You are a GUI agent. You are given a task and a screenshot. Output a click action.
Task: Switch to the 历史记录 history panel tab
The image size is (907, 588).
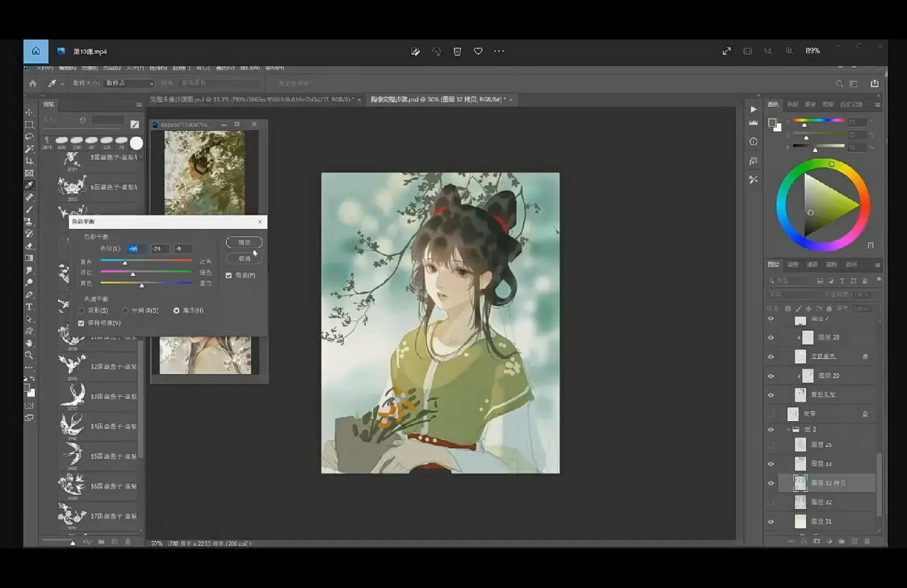coord(852,105)
